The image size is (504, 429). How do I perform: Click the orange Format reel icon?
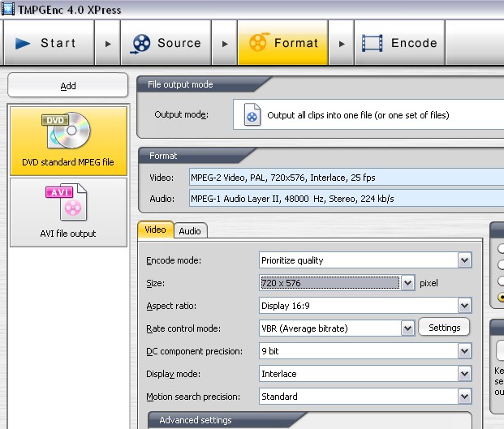258,42
